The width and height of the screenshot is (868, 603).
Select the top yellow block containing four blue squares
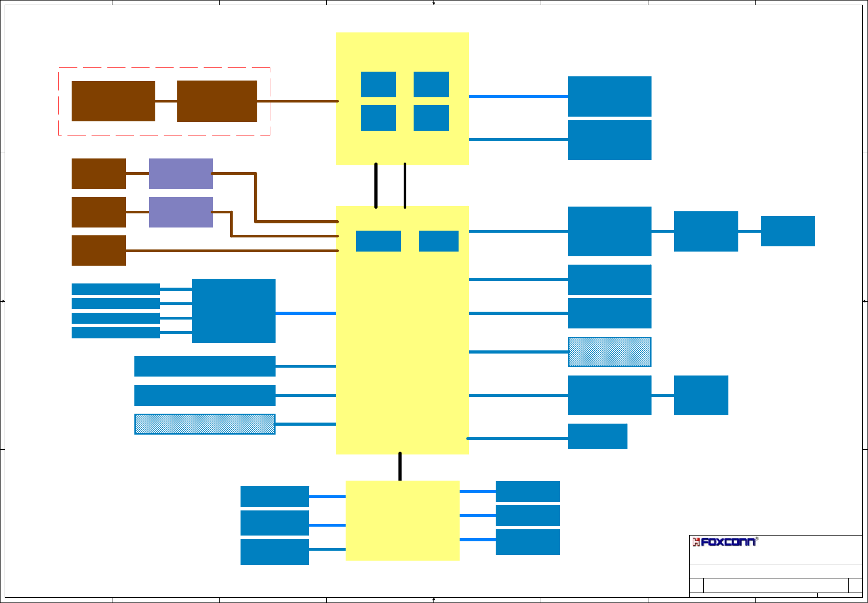403,99
